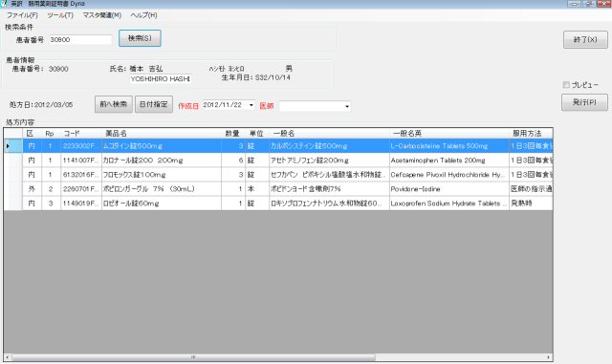Viewport: 612px width, 364px height.
Task: Click the scrollbar left arrow
Action: pyautogui.click(x=8, y=357)
